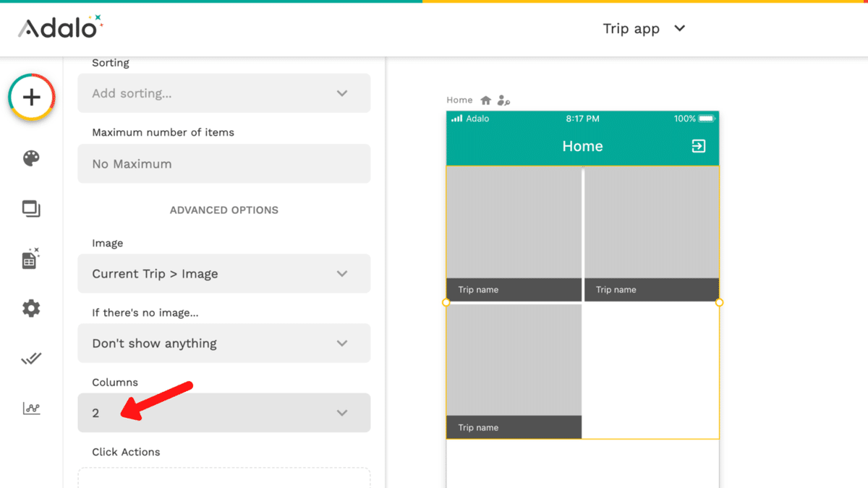This screenshot has height=488, width=868.
Task: Click the If there's no image label
Action: (145, 313)
